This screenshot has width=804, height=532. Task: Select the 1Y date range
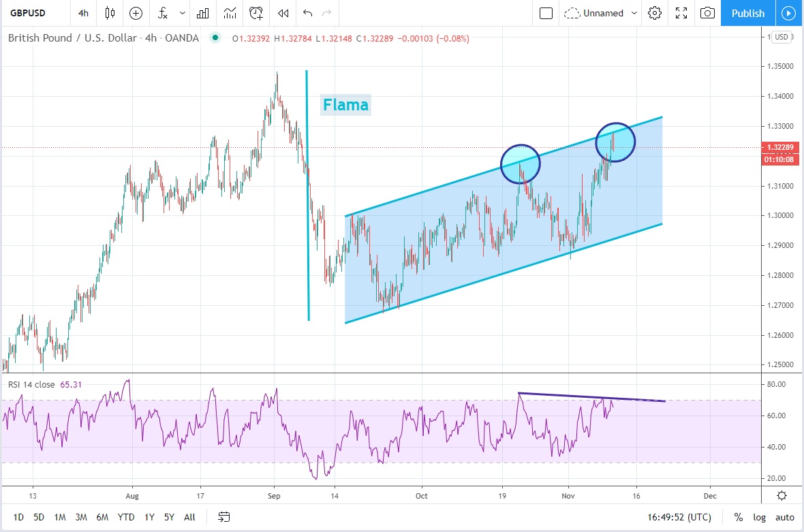click(x=149, y=517)
